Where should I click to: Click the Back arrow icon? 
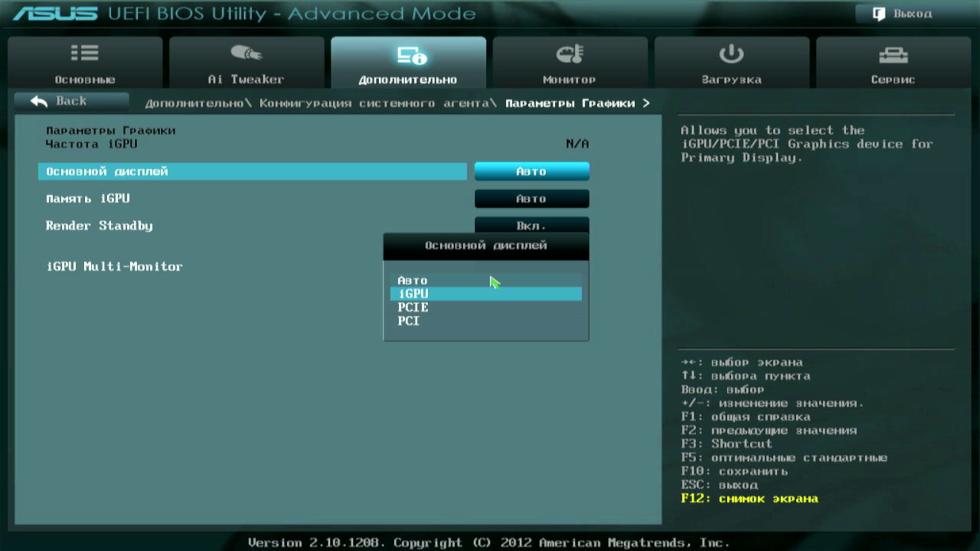click(x=39, y=101)
